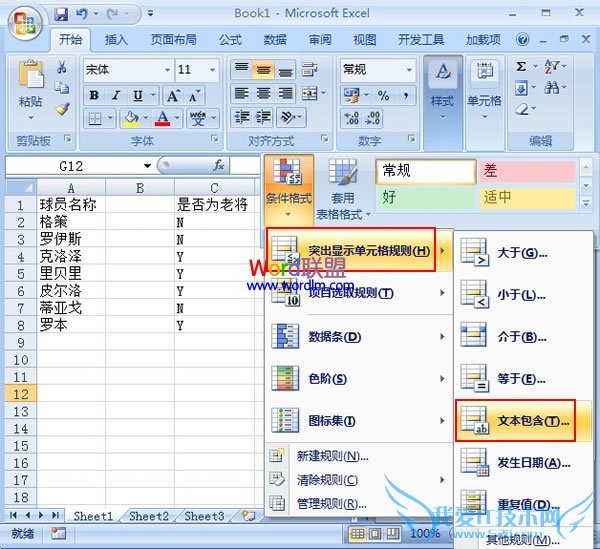Open number format dropdown 常规

click(409, 70)
